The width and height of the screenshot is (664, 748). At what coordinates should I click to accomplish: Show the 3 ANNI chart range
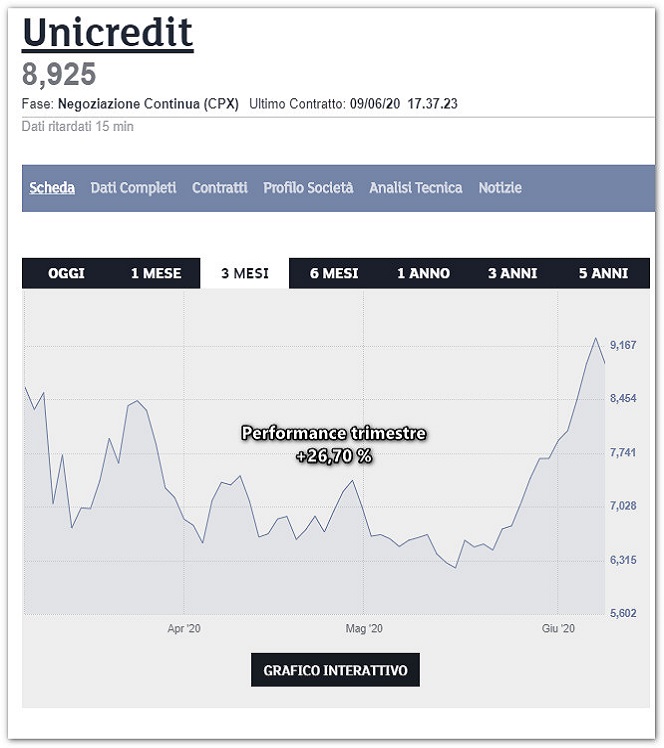pyautogui.click(x=512, y=273)
